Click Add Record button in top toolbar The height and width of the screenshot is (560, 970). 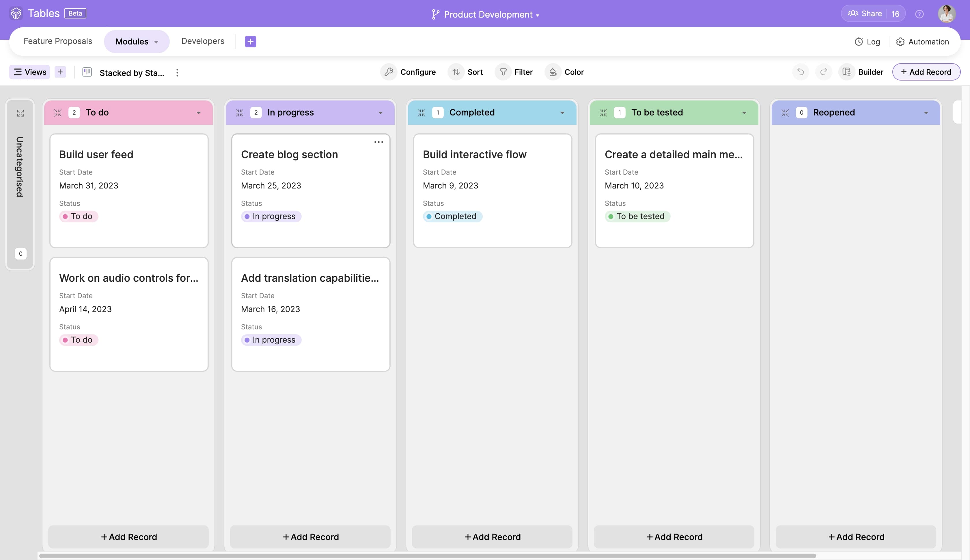[926, 72]
